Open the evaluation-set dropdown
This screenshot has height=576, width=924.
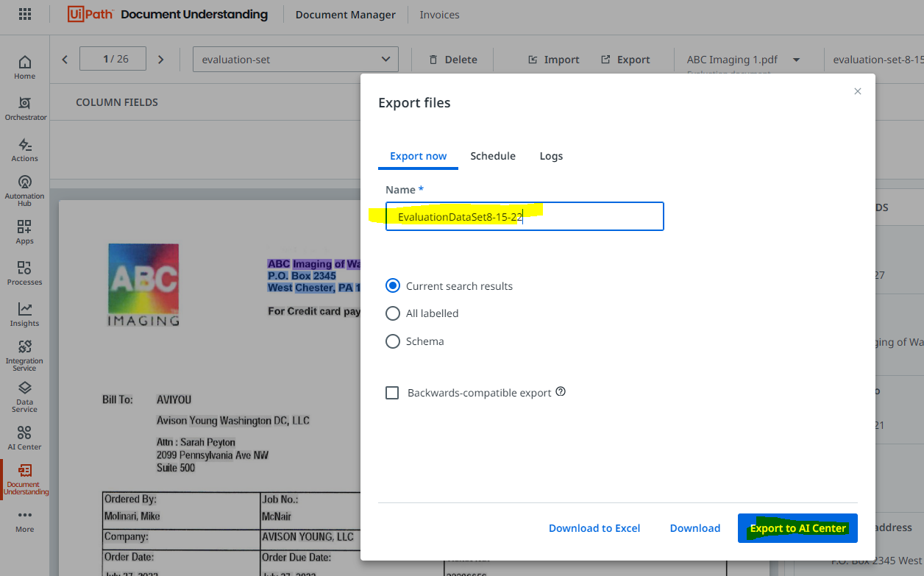296,60
